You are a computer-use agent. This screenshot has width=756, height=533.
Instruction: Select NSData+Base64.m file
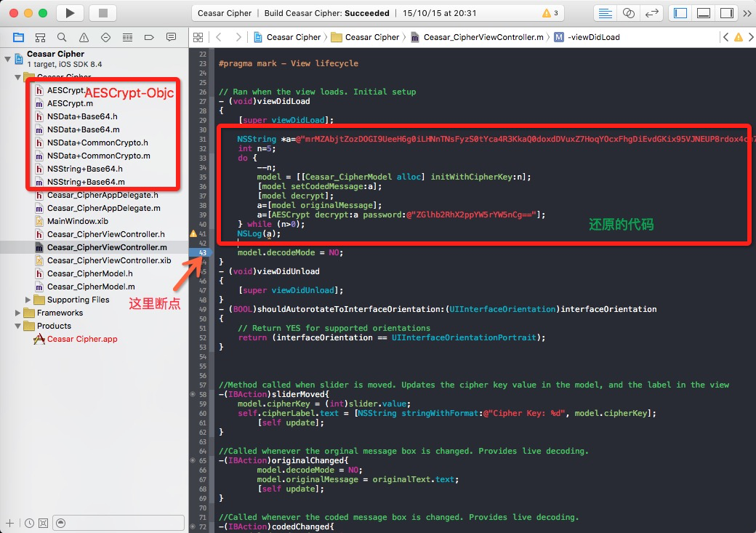coord(83,129)
